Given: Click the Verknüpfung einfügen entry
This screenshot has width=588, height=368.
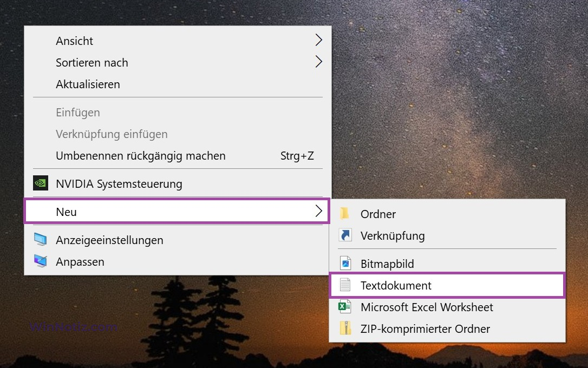Looking at the screenshot, I should click(112, 134).
